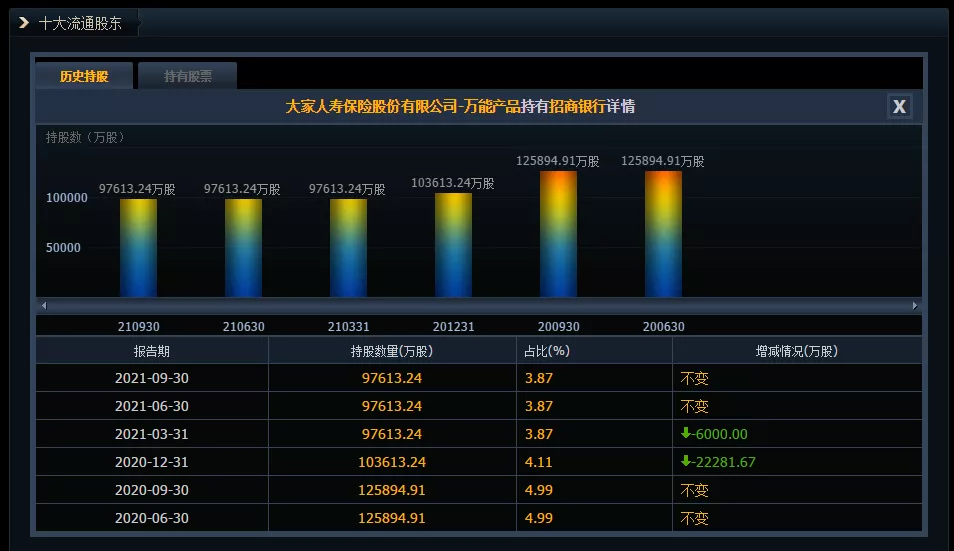The height and width of the screenshot is (551, 954).
Task: Click the 103613.24万股 bar label
Action: click(x=453, y=183)
